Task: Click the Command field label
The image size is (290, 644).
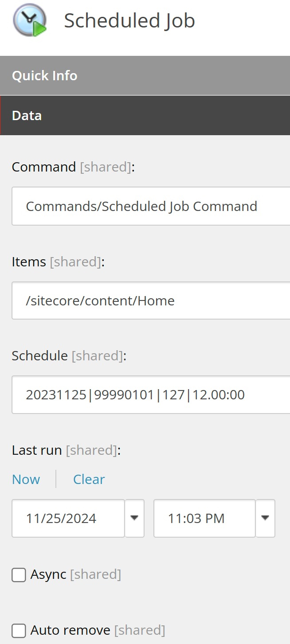Action: coord(44,167)
